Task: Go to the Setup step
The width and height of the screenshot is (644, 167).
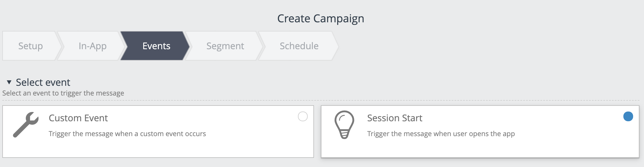Action: click(x=31, y=46)
